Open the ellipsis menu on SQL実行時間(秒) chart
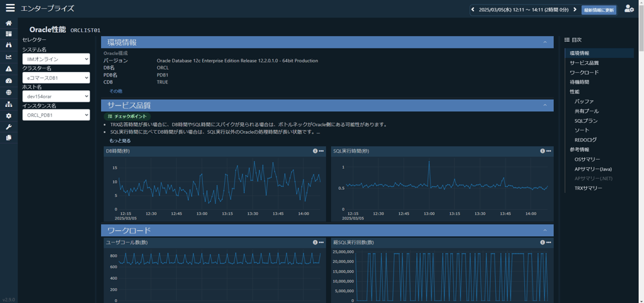The image size is (644, 303). (x=549, y=151)
